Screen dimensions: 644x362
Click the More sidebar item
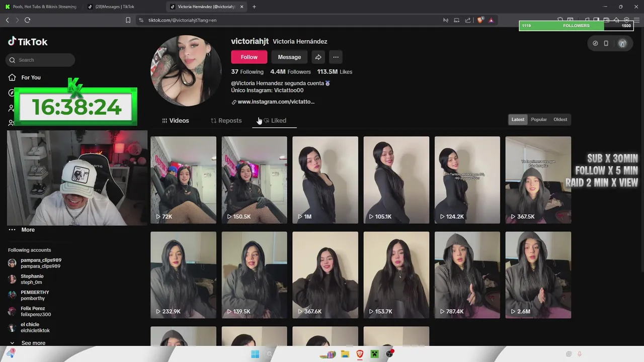click(28, 230)
